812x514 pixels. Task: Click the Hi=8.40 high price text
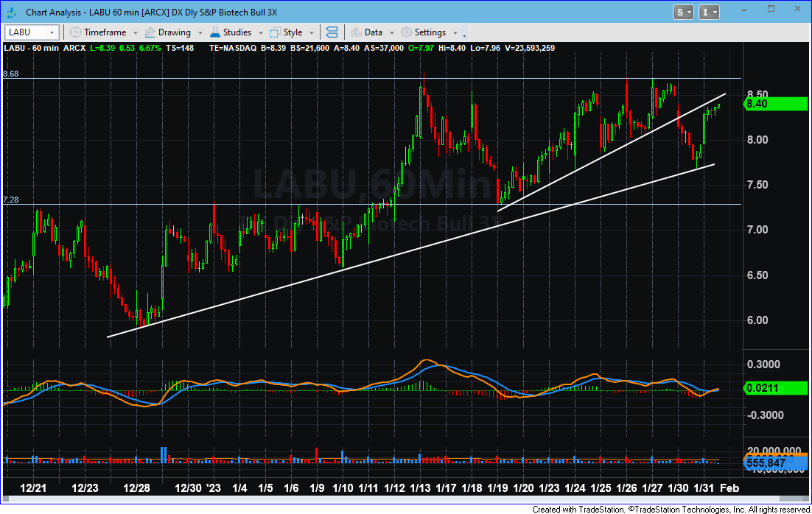(452, 48)
